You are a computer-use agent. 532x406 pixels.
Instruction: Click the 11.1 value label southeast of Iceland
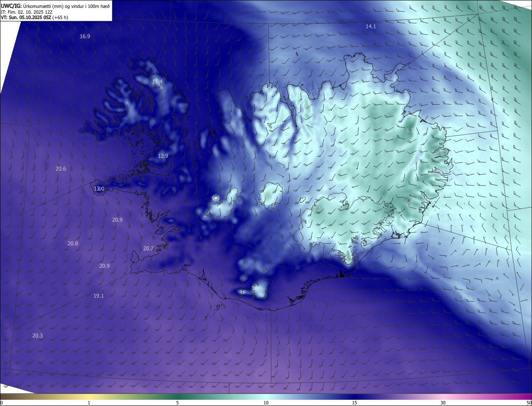467,297
